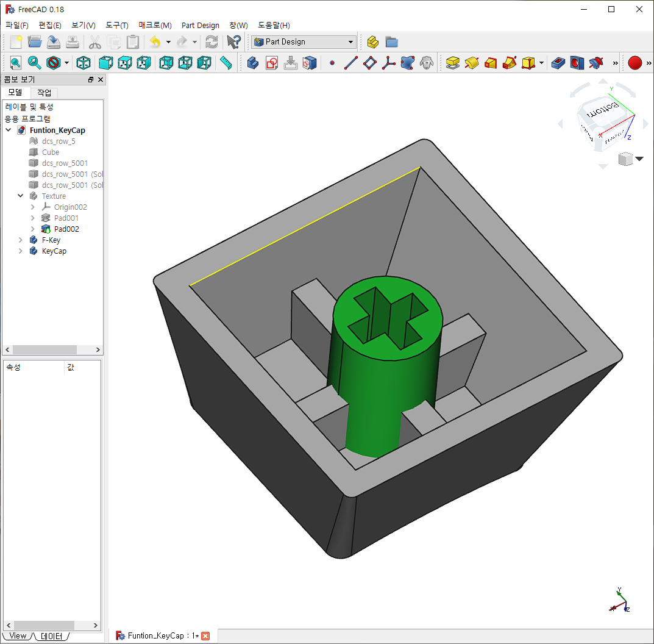Click the Revolution tool icon
Screen dimensions: 654x644
coord(471,63)
